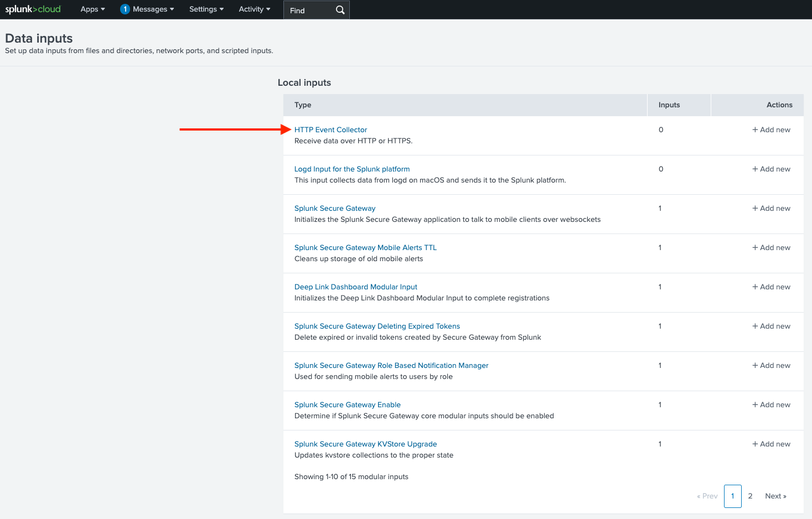Open Splunk Secure Gateway Mobile Alerts TTL
Image resolution: width=812 pixels, height=519 pixels.
coord(365,247)
